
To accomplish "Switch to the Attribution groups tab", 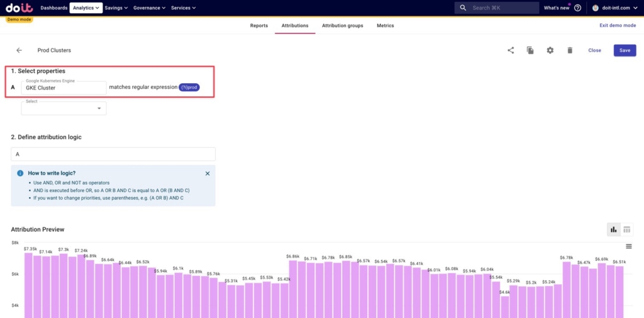I will (x=343, y=26).
